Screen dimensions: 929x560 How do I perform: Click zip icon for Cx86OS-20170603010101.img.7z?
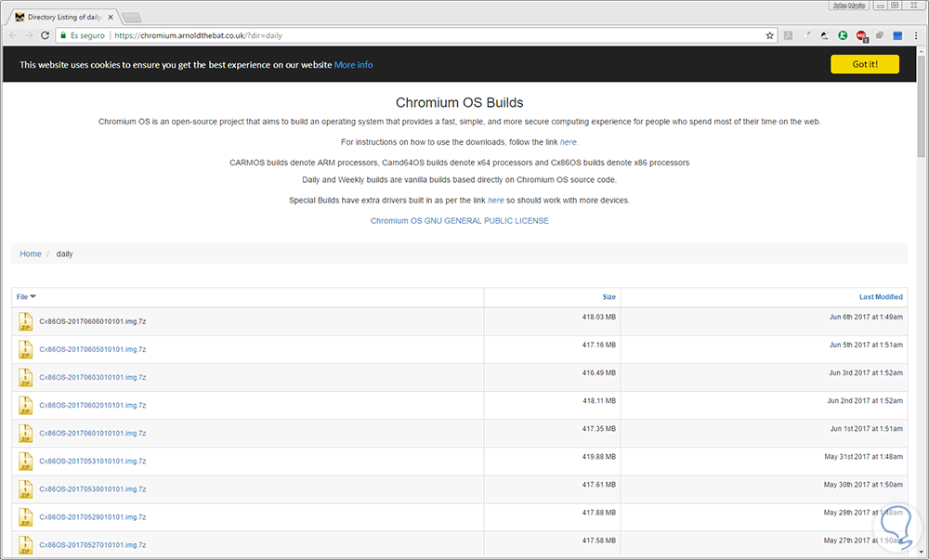pos(25,377)
